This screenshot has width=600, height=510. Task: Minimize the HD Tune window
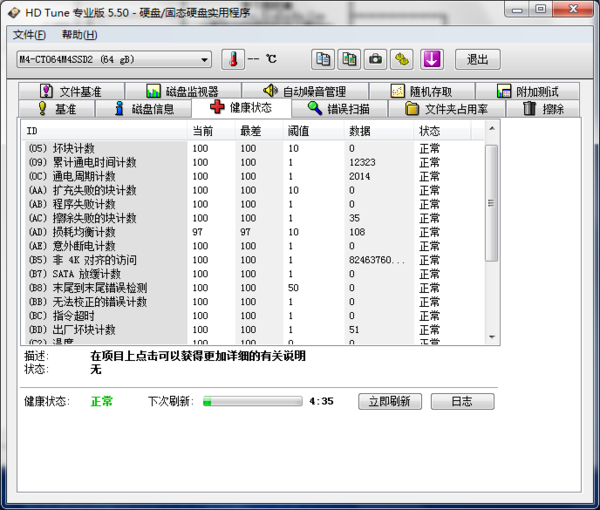517,9
